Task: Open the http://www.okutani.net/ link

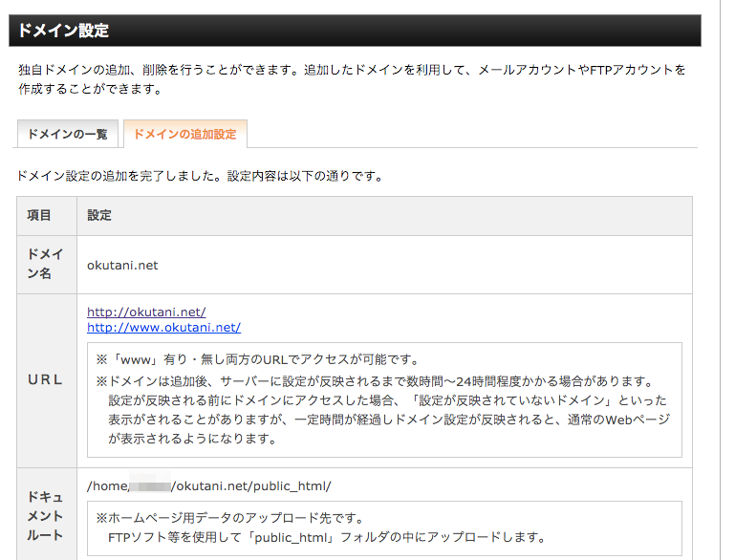Action: tap(164, 328)
